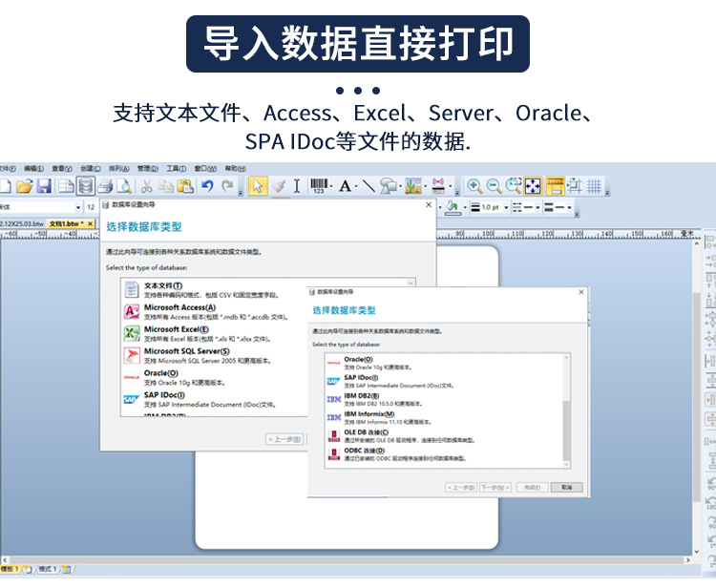716x588 pixels.
Task: Select IBM Informix(M) database type
Action: (x=445, y=418)
